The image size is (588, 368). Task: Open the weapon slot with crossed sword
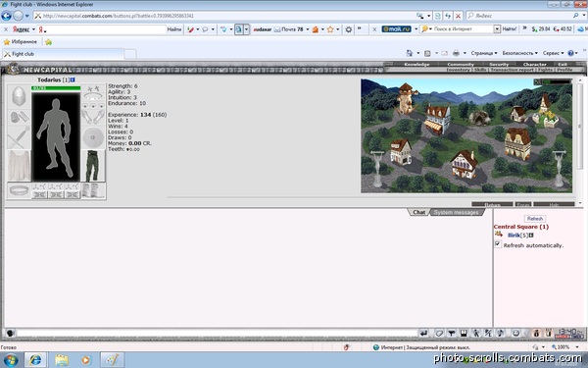tap(19, 137)
